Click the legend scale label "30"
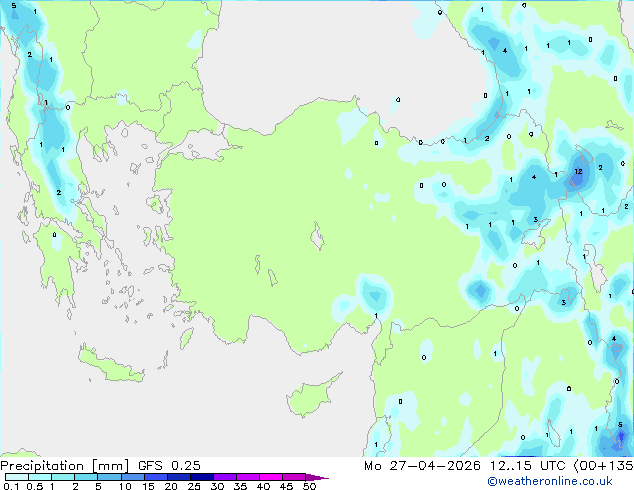The width and height of the screenshot is (634, 490). click(217, 486)
